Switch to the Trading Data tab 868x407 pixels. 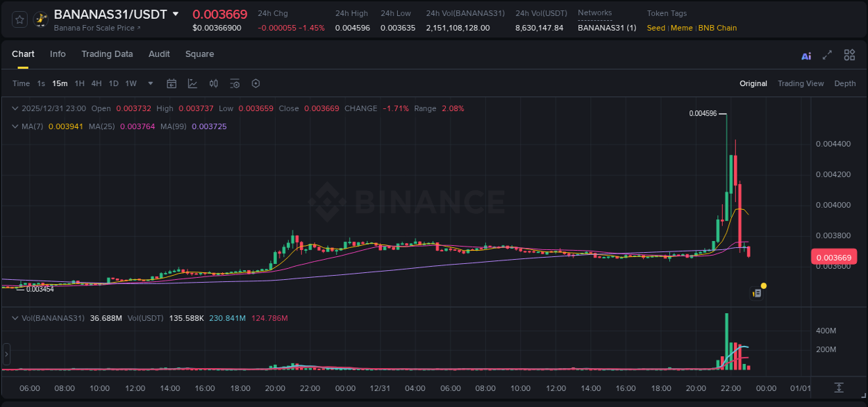click(x=107, y=54)
